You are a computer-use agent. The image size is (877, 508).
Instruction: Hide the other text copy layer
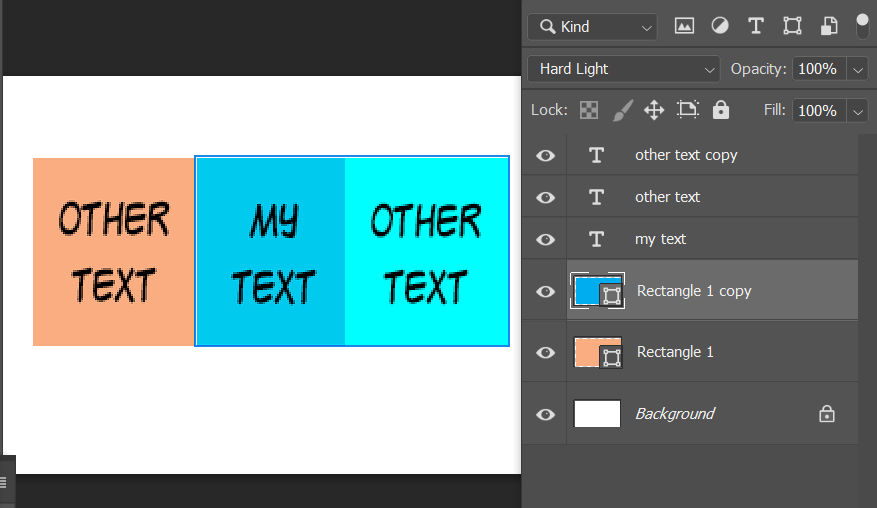pyautogui.click(x=545, y=156)
